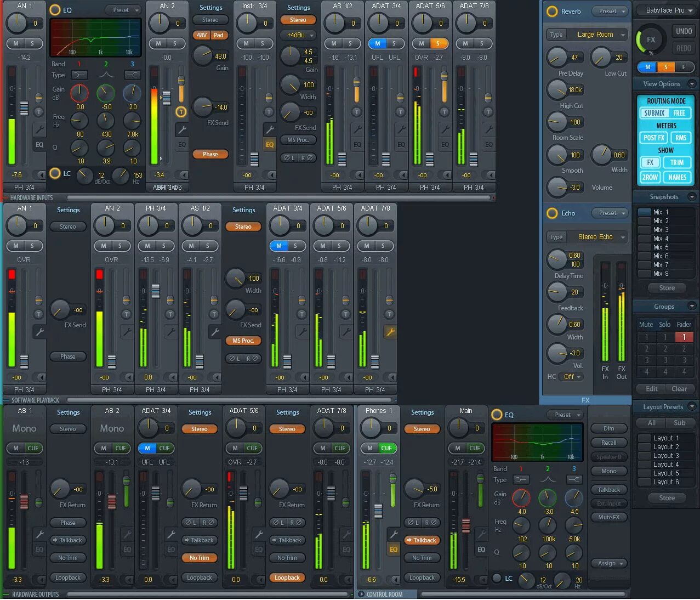Select Layout 1 preset
The height and width of the screenshot is (600, 700).
coord(666,438)
